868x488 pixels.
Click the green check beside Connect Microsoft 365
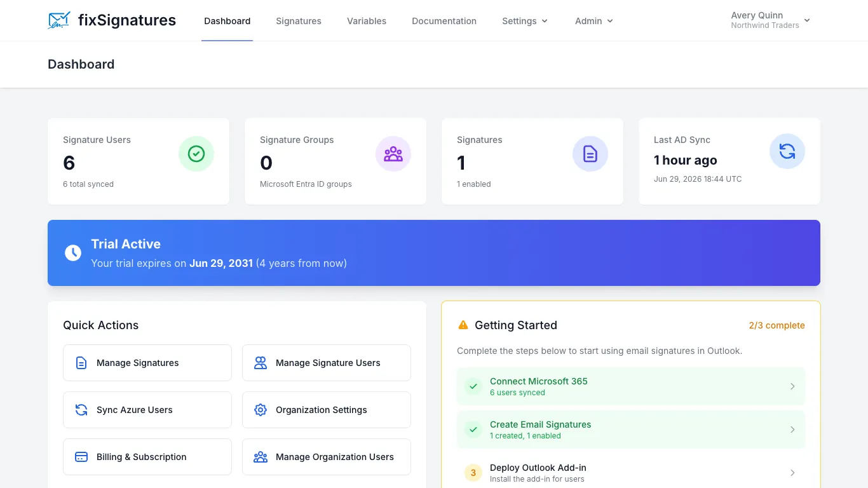pos(473,386)
